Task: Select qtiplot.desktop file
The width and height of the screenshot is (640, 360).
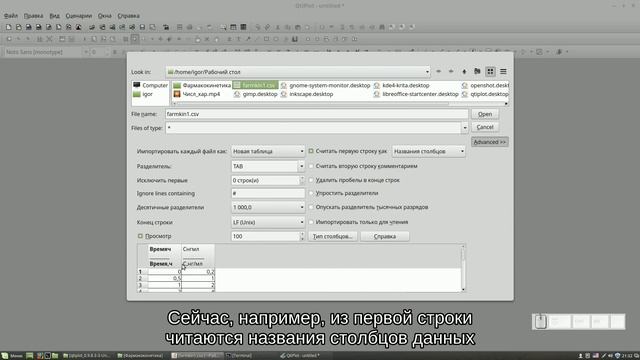Action: (485, 94)
